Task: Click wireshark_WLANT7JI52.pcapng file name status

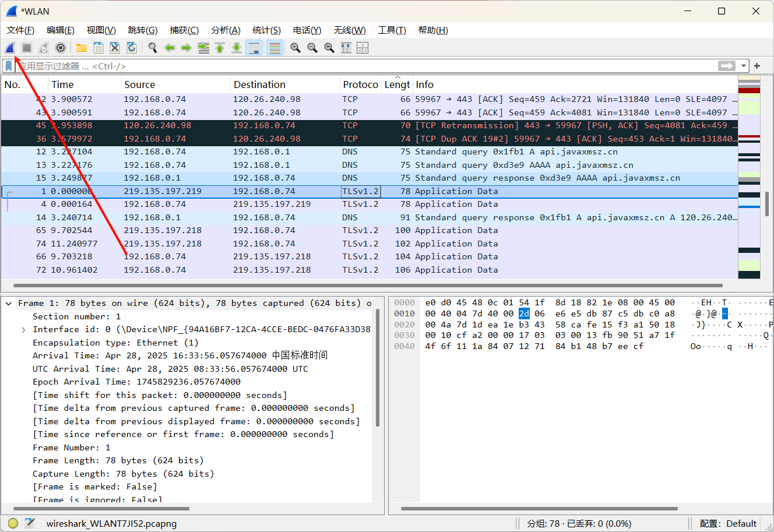Action: point(111,523)
